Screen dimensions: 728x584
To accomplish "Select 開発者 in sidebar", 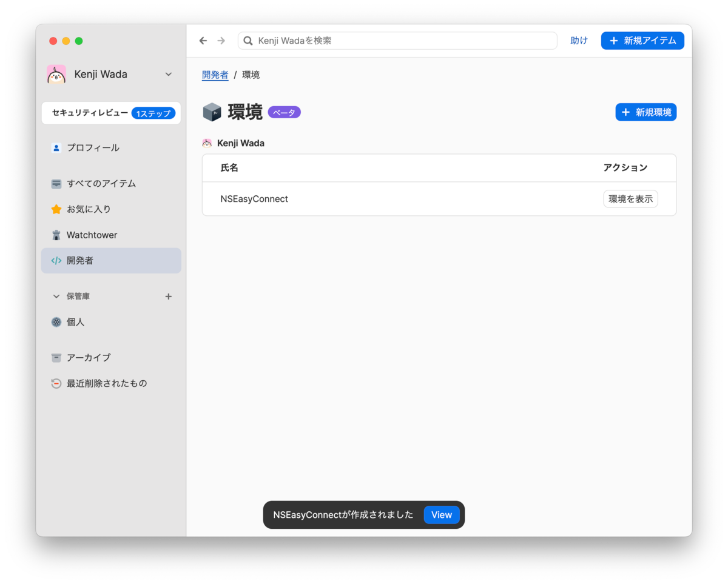I will [x=111, y=261].
